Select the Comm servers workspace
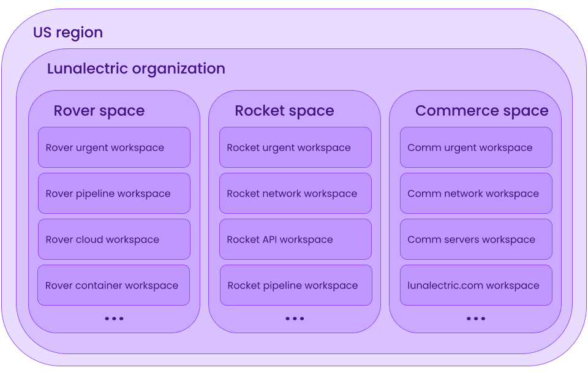The height and width of the screenshot is (381, 588). (x=476, y=239)
